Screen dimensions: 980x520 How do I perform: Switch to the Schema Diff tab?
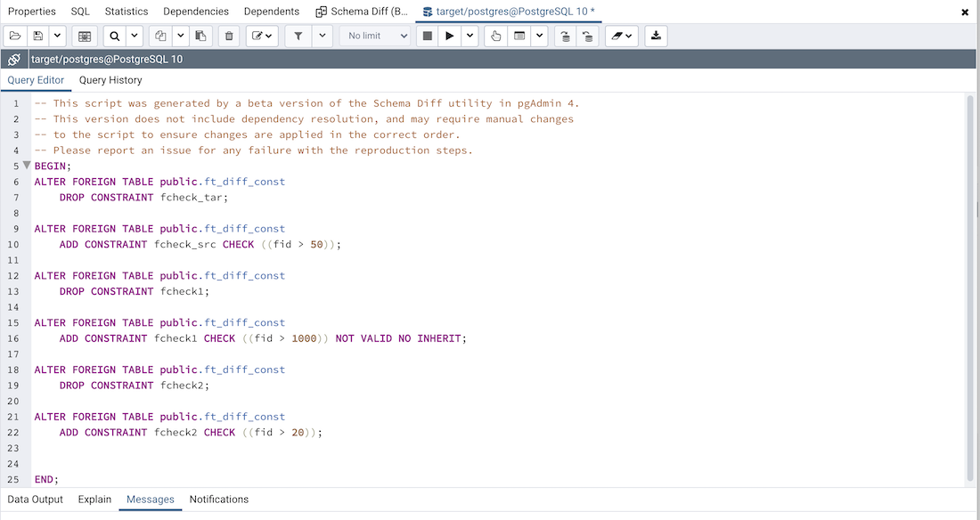pyautogui.click(x=362, y=12)
